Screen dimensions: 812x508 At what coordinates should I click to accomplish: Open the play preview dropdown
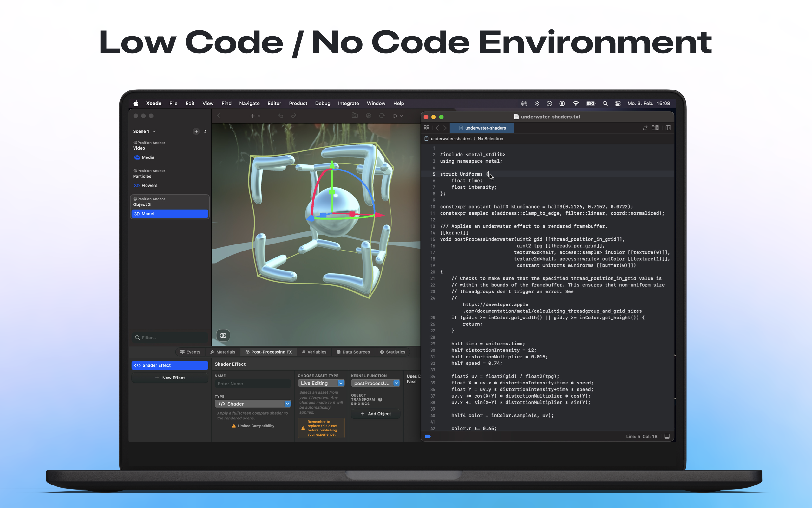398,116
